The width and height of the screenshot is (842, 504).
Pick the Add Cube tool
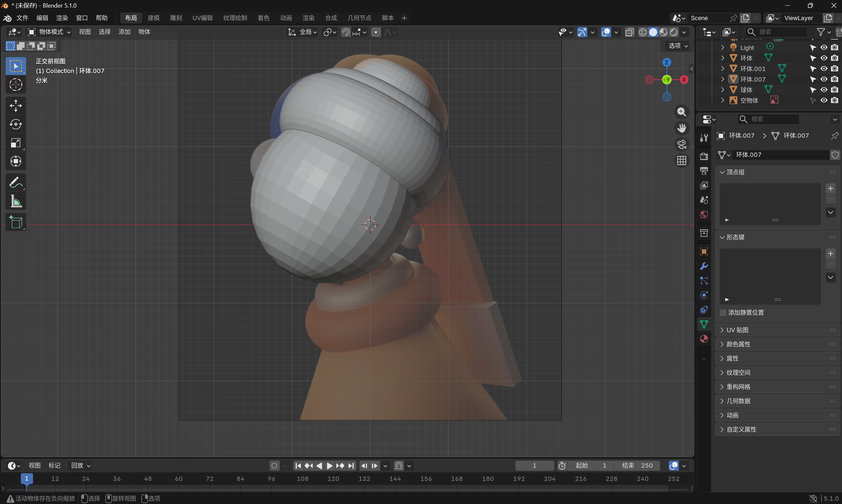pos(16,222)
